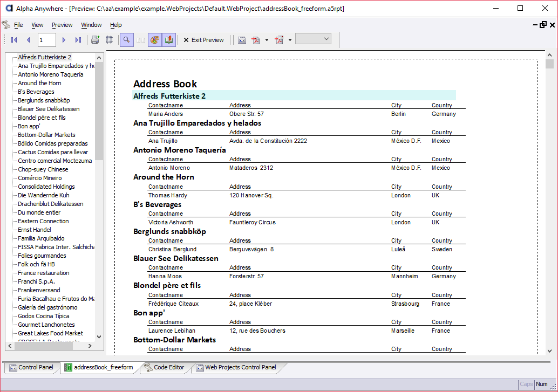This screenshot has height=392, width=558.
Task: Click the scroll icon left of File menu
Action: tap(6, 25)
